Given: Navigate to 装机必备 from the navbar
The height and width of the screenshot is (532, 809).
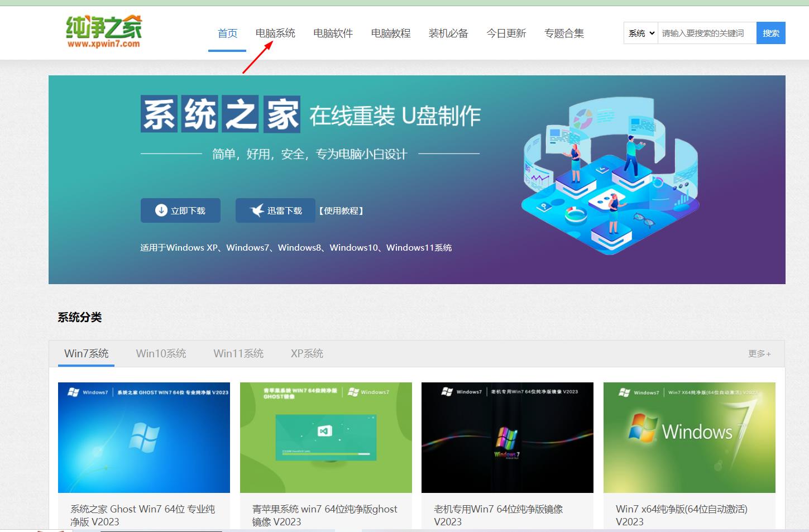Looking at the screenshot, I should pyautogui.click(x=448, y=33).
